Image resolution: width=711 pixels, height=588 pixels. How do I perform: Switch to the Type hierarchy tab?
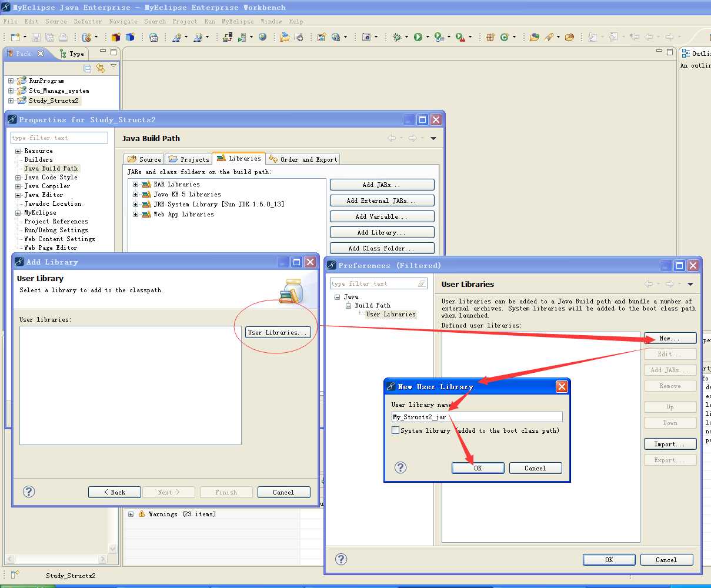[x=72, y=54]
